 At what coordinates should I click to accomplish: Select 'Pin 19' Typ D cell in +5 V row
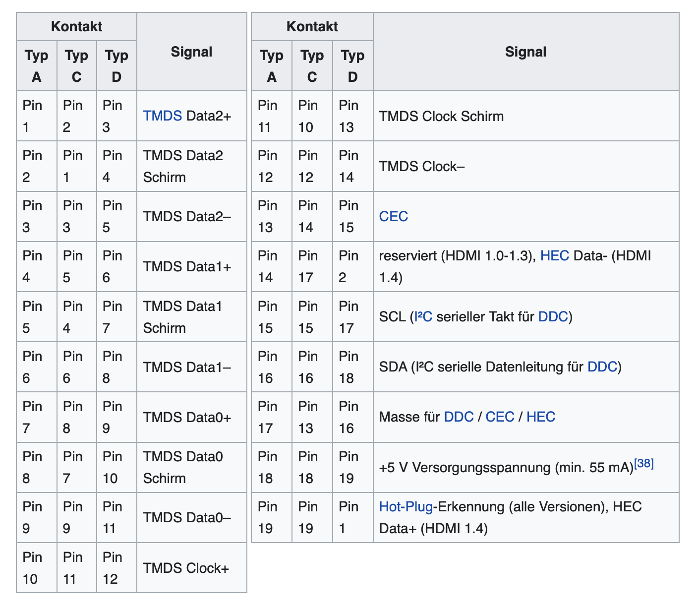353,468
